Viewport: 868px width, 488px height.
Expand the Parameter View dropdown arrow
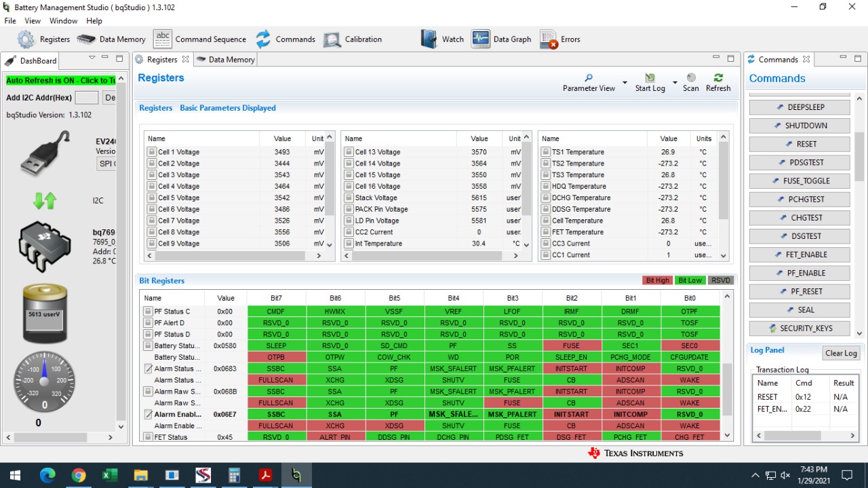625,83
